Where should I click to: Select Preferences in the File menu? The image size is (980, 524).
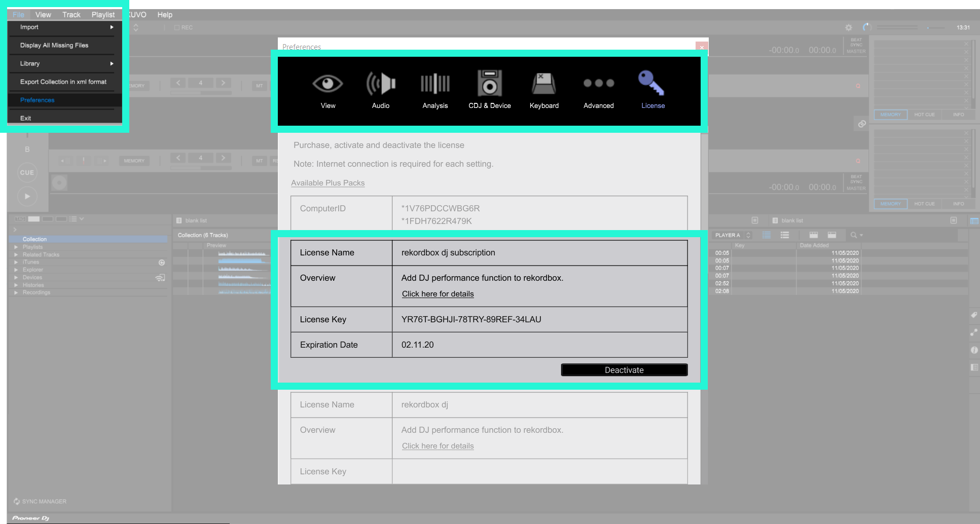[x=65, y=100]
